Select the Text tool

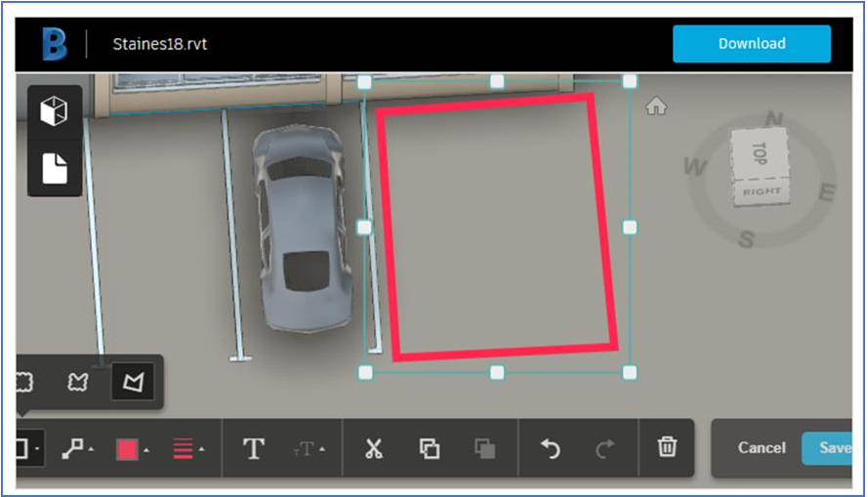click(x=254, y=448)
